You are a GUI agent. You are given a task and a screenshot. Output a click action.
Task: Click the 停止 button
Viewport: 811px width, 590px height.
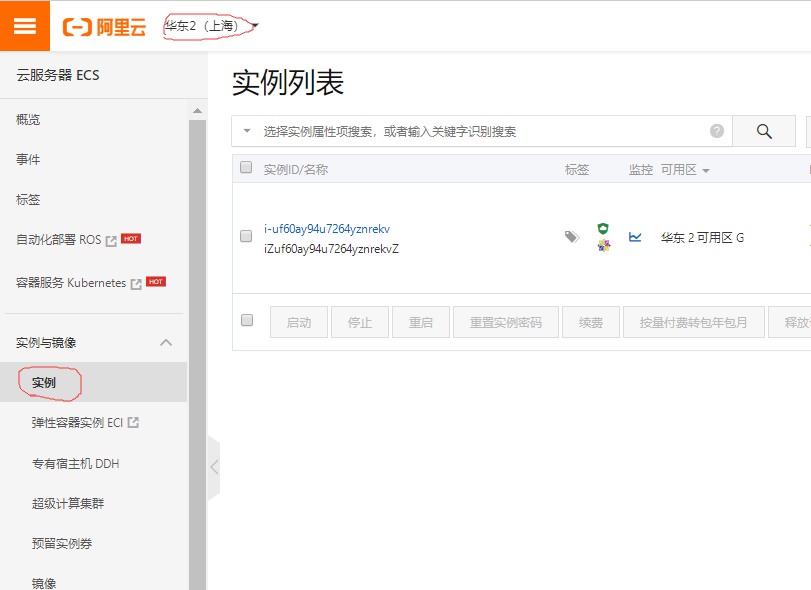tap(360, 322)
